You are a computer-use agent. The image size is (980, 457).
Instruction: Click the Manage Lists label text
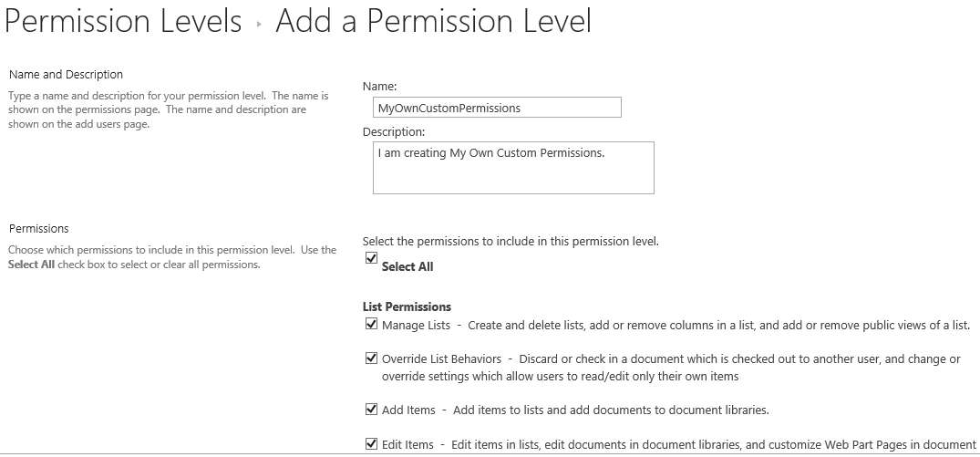click(x=416, y=326)
